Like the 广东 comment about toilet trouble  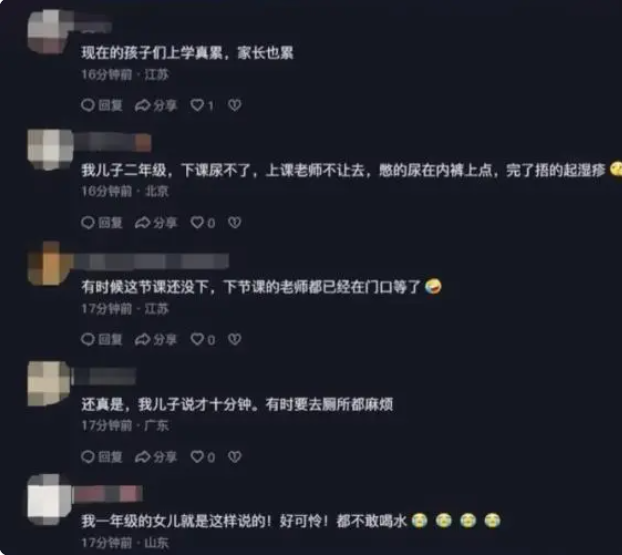(x=203, y=457)
